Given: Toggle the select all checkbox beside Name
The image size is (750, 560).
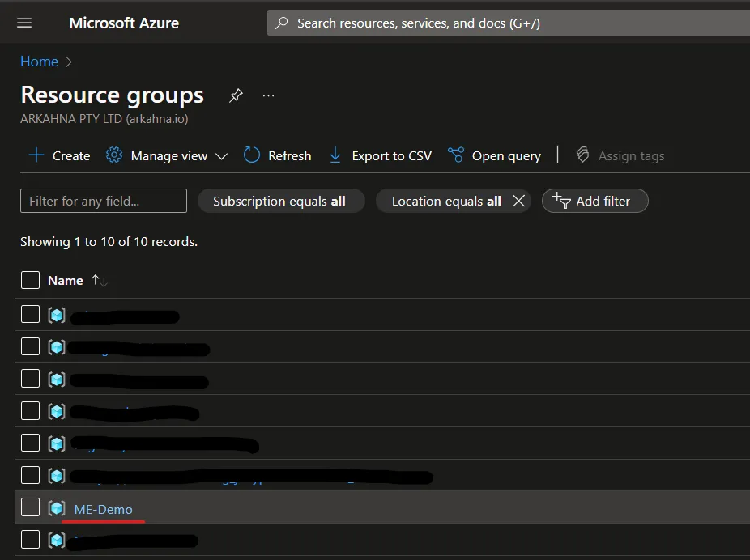Looking at the screenshot, I should coord(30,280).
